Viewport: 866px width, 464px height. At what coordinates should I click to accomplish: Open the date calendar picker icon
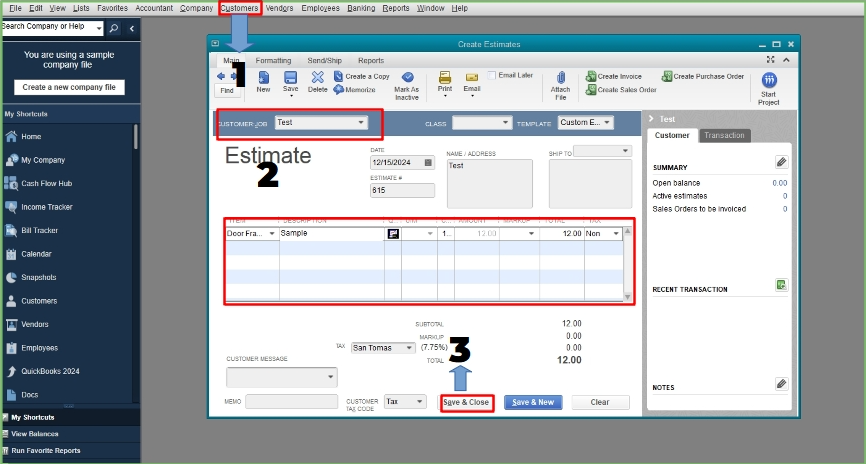click(428, 162)
